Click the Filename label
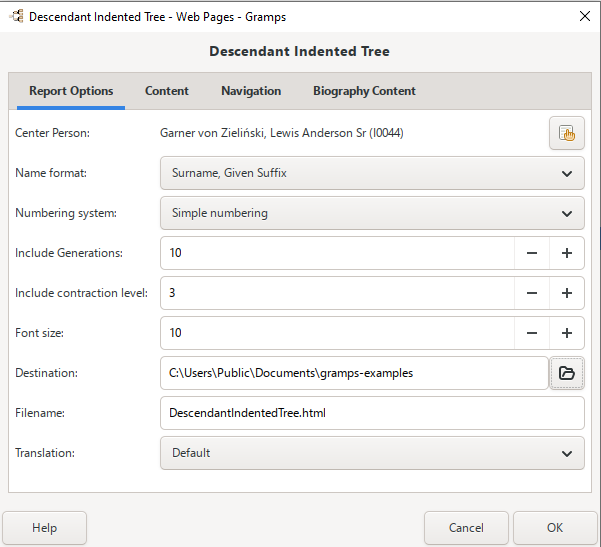This screenshot has height=547, width=601. (x=40, y=413)
